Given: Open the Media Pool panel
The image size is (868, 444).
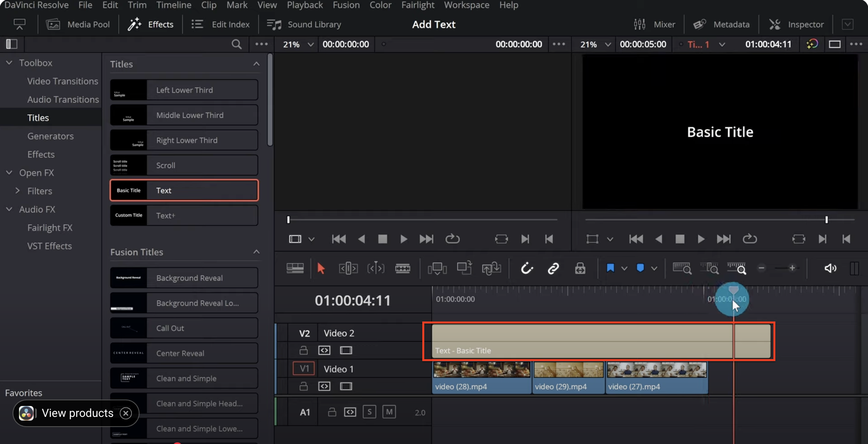Looking at the screenshot, I should click(78, 24).
